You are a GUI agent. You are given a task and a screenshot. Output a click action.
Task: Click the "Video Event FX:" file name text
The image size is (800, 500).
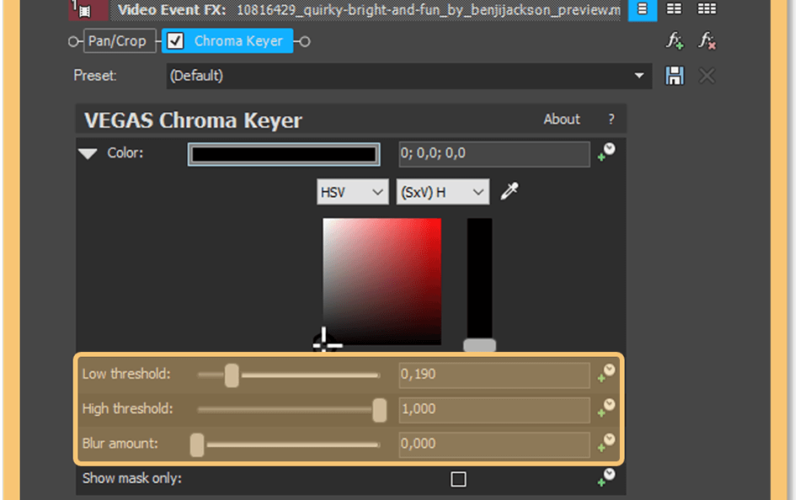tap(429, 10)
